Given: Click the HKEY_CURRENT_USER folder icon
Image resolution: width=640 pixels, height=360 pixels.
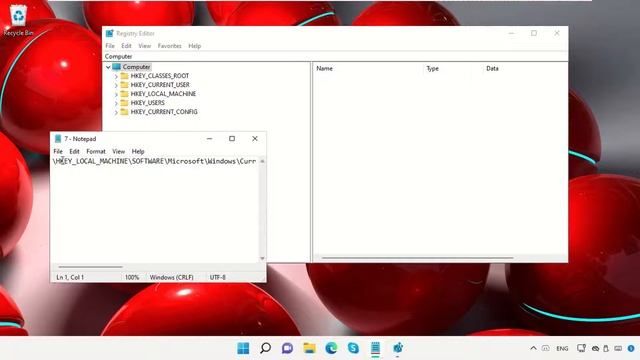Looking at the screenshot, I should pyautogui.click(x=124, y=85).
